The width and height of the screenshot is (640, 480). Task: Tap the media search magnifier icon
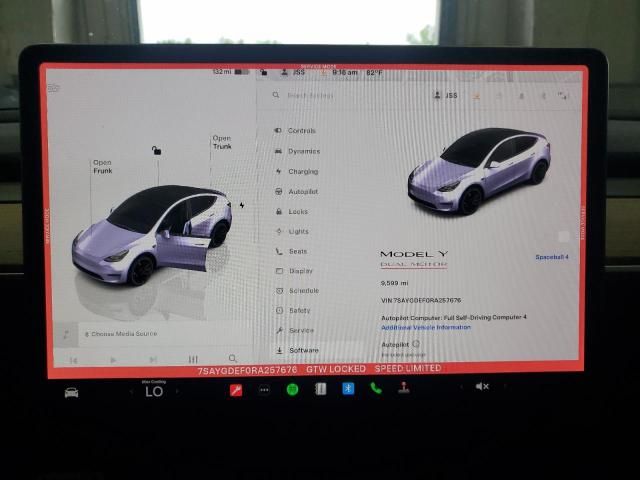232,359
